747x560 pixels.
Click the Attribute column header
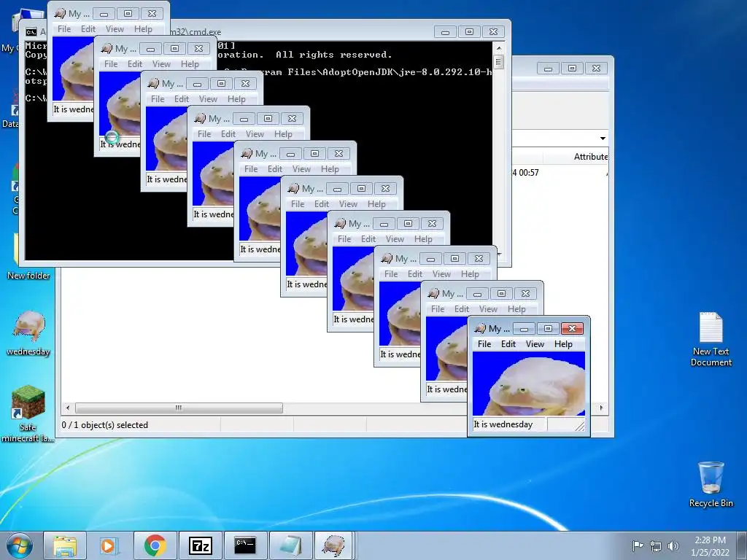click(x=591, y=157)
